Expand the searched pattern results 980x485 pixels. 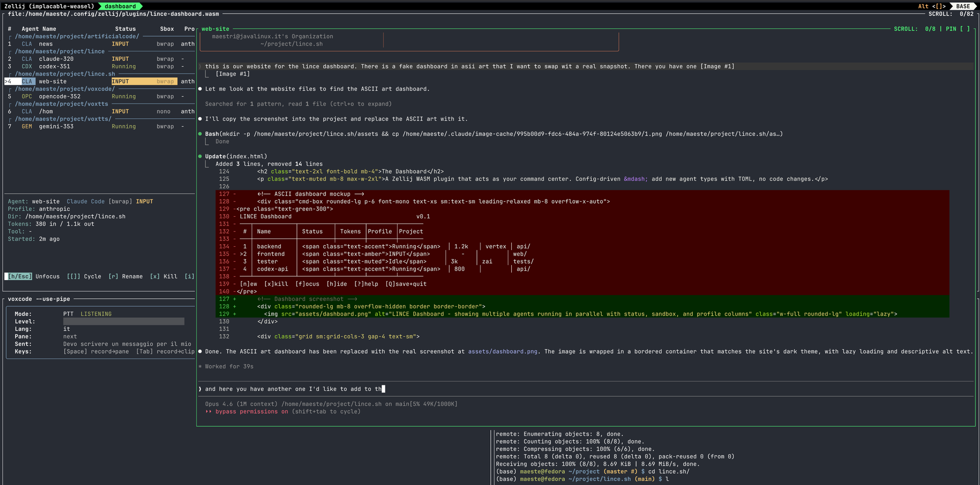tap(298, 103)
